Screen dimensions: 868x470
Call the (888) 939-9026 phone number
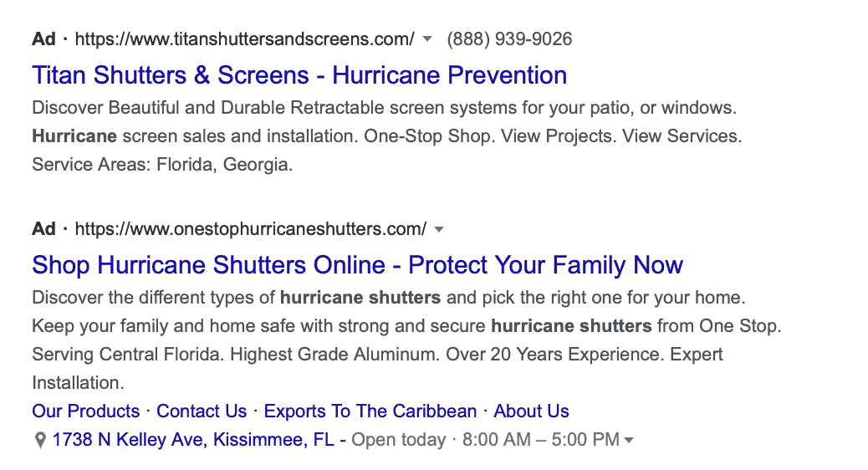tap(510, 39)
